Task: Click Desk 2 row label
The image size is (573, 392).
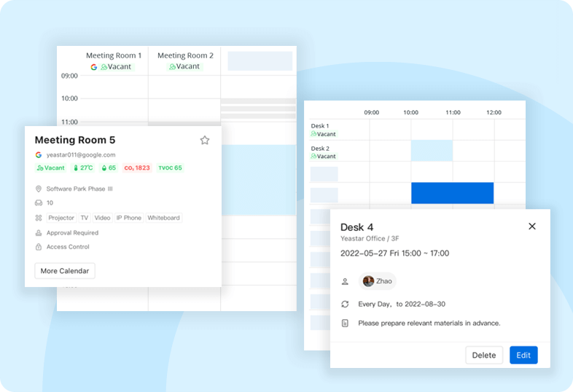Action: pyautogui.click(x=320, y=149)
